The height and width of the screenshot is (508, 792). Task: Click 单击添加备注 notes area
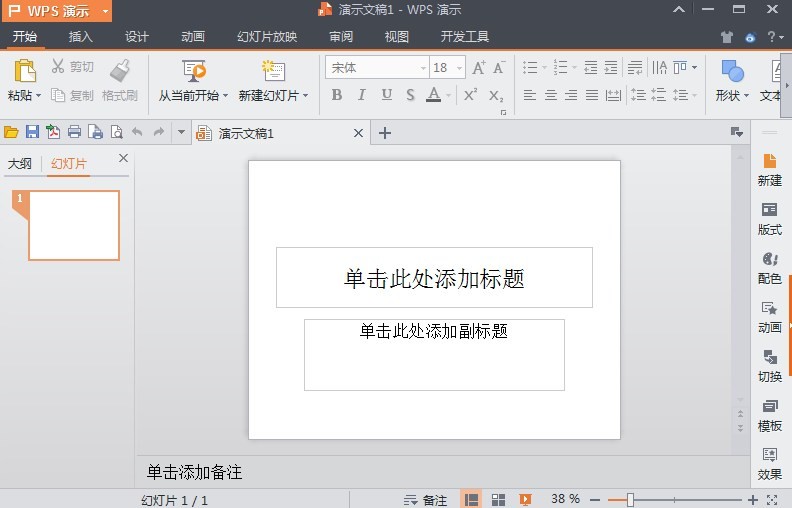pos(195,472)
